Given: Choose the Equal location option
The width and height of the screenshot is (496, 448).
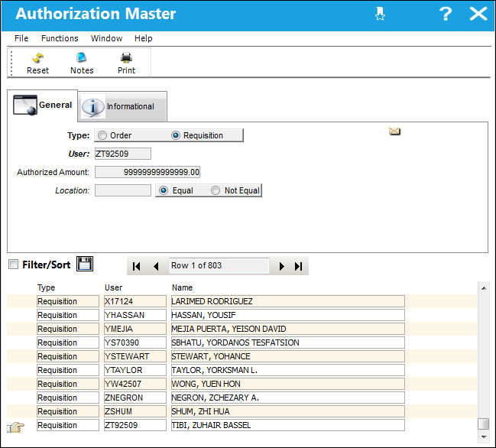Looking at the screenshot, I should (164, 190).
